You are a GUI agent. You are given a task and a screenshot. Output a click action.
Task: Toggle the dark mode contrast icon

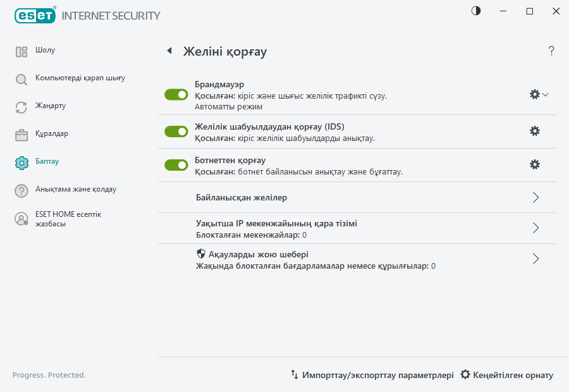475,11
